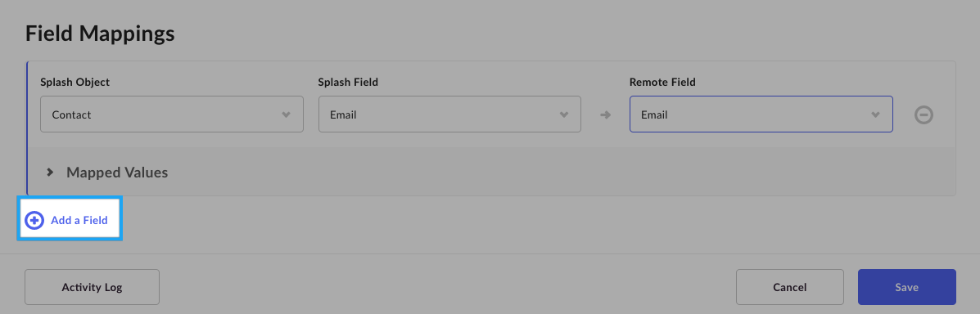
Task: Click the Splash Field dropdown chevron
Action: pyautogui.click(x=564, y=114)
